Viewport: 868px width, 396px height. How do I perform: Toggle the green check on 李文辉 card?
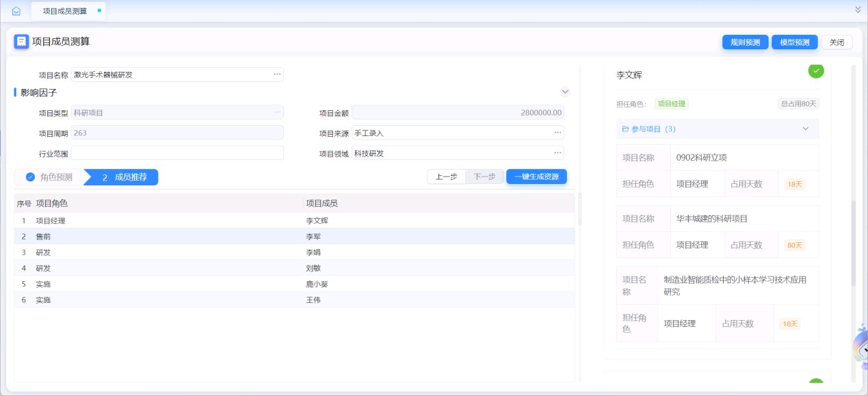pos(816,70)
